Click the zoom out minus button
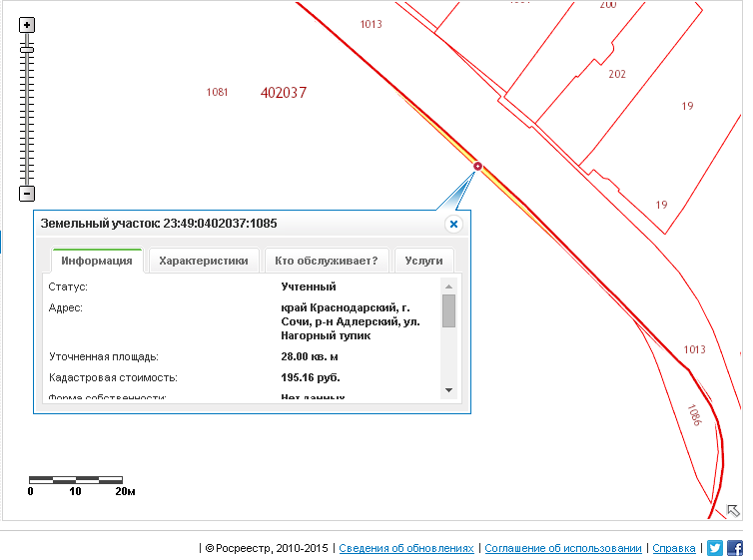 tap(27, 194)
